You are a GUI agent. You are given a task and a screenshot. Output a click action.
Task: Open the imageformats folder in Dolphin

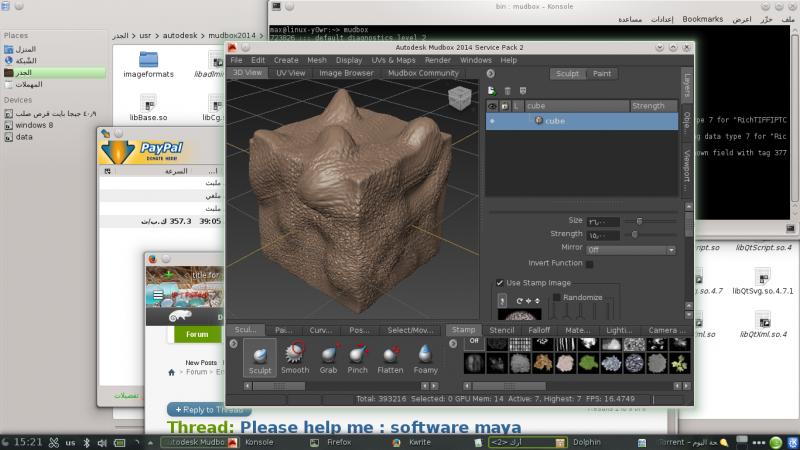tap(148, 64)
